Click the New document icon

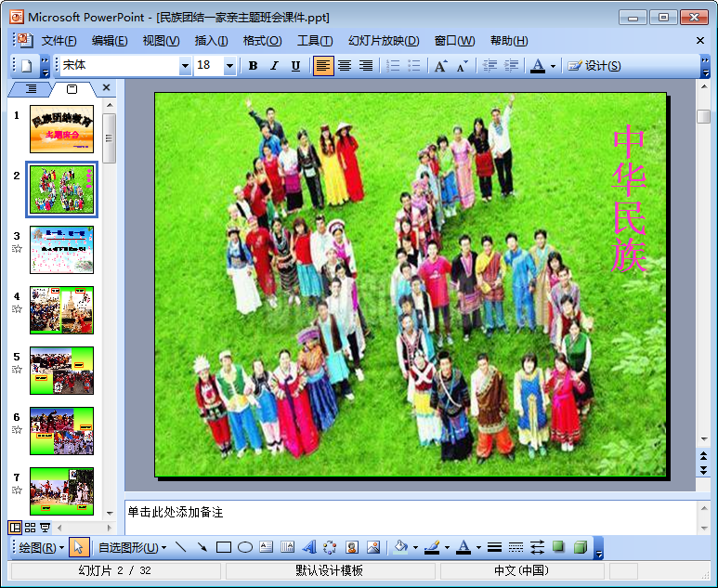coord(27,66)
